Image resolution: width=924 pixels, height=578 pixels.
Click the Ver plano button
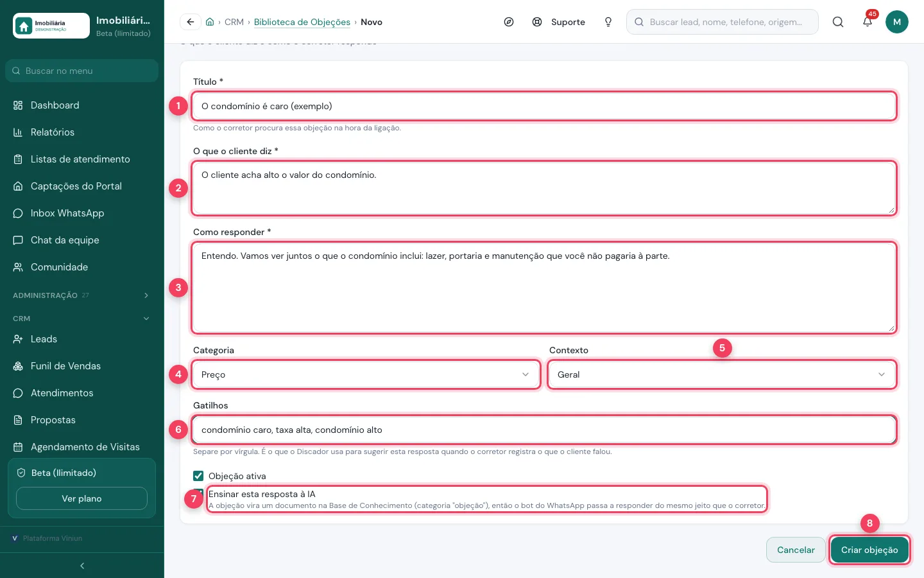coord(81,498)
